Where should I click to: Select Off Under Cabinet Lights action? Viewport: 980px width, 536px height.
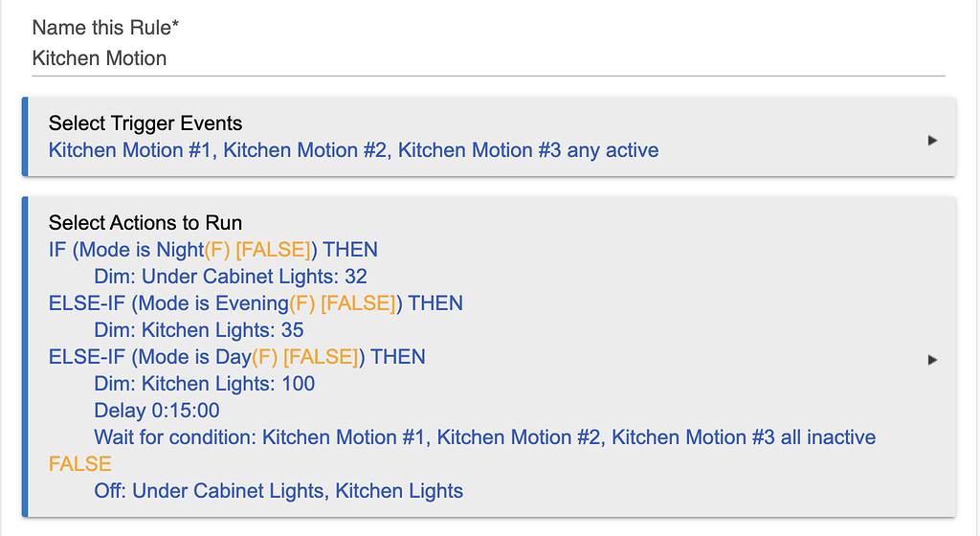[278, 491]
